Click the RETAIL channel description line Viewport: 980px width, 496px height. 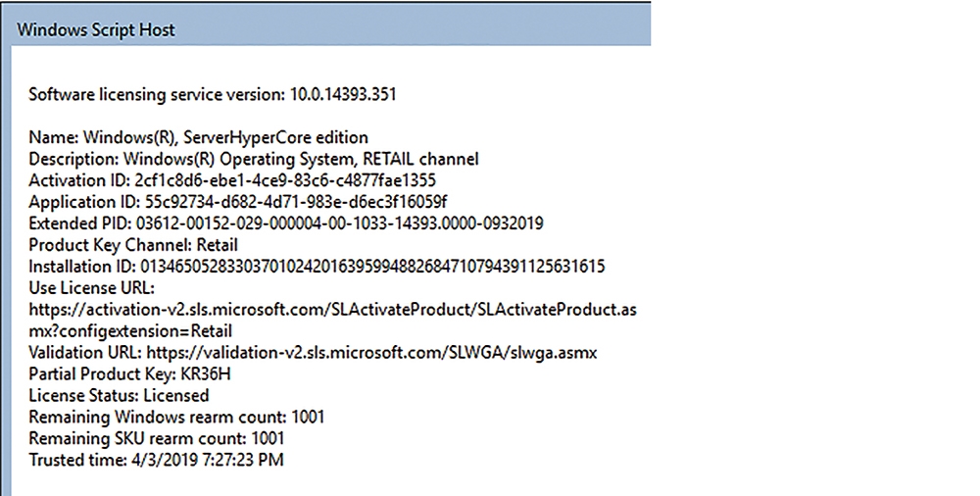pyautogui.click(x=254, y=159)
